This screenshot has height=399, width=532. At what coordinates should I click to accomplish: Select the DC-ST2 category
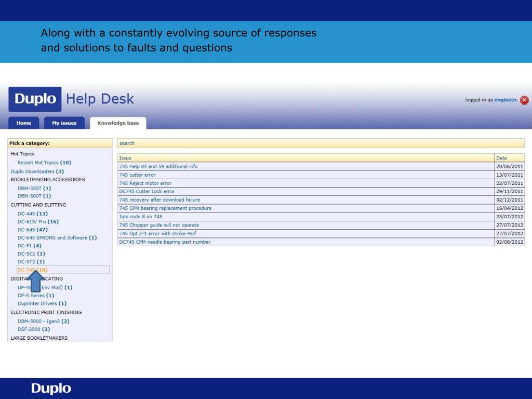click(31, 262)
